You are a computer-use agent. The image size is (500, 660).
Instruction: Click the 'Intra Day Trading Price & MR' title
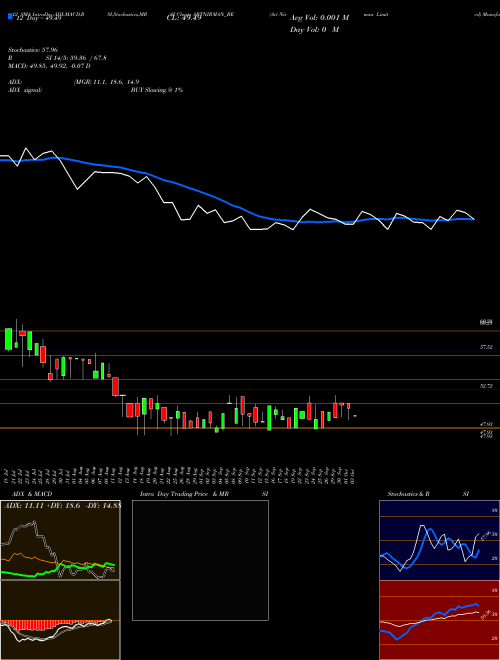pyautogui.click(x=184, y=494)
